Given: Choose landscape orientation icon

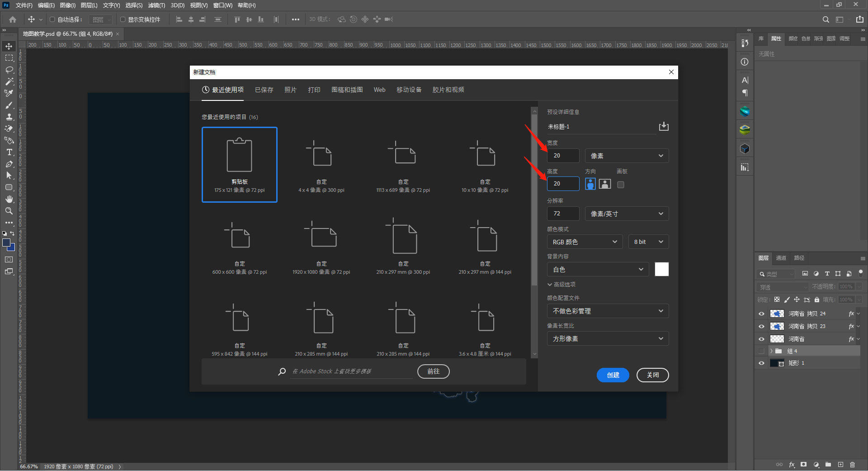Looking at the screenshot, I should click(605, 184).
